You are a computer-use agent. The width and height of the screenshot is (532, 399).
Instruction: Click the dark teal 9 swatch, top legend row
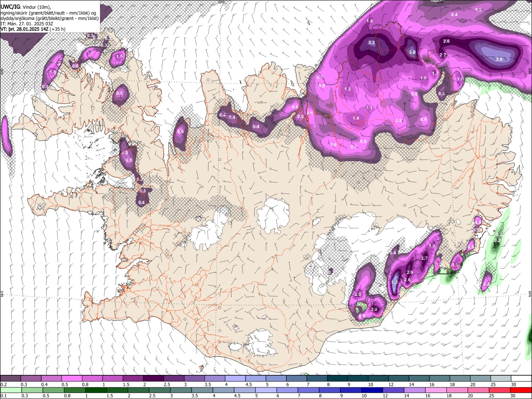(358, 379)
